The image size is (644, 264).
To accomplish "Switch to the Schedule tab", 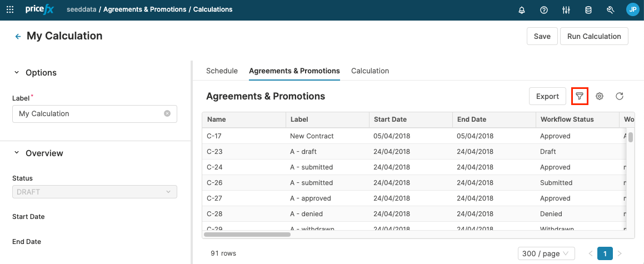I will [x=222, y=71].
